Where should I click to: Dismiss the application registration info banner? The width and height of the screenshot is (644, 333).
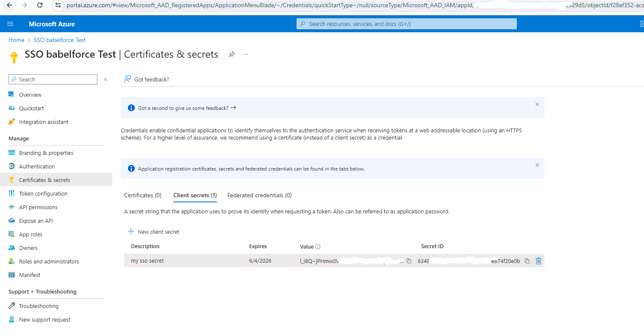(x=537, y=165)
